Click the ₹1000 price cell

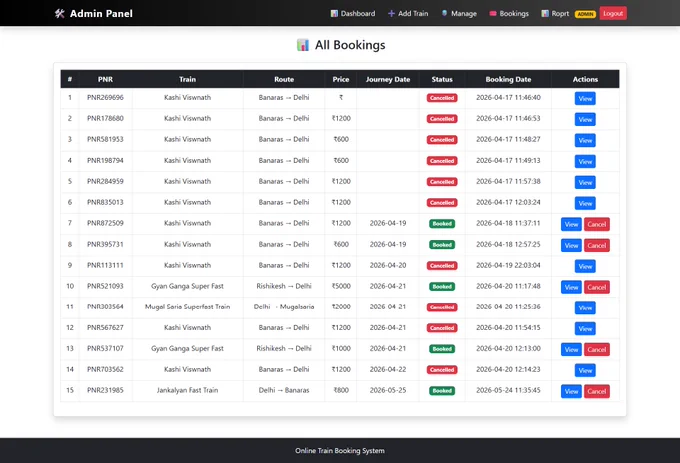(x=341, y=349)
